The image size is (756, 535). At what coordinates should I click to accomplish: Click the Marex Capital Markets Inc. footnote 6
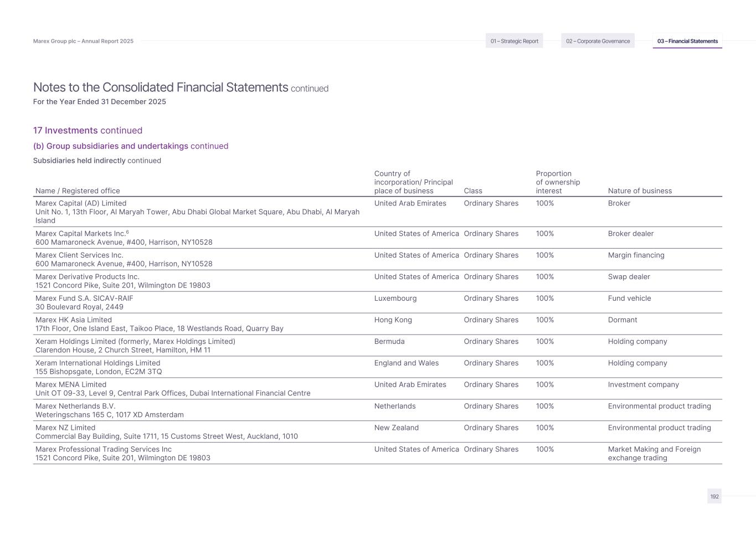click(127, 232)
